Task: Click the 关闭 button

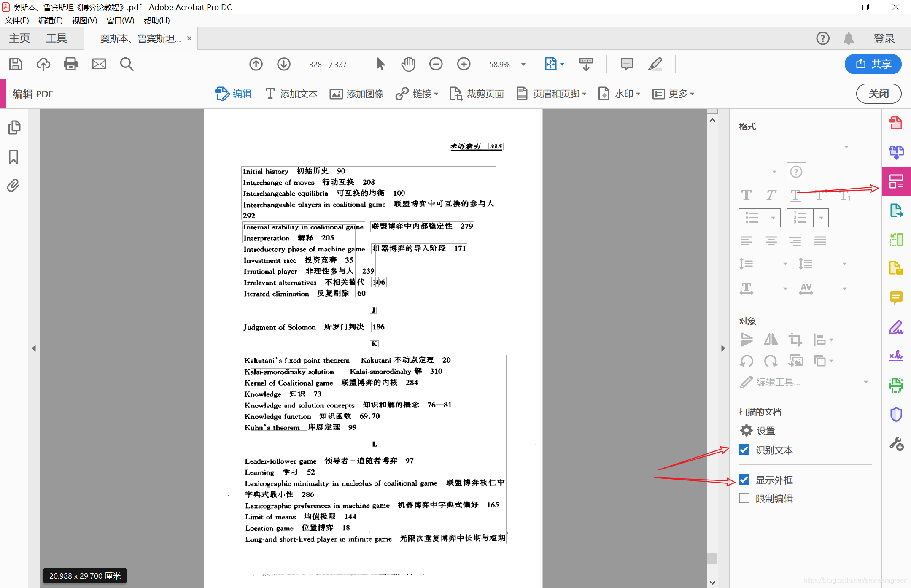Action: pyautogui.click(x=879, y=94)
